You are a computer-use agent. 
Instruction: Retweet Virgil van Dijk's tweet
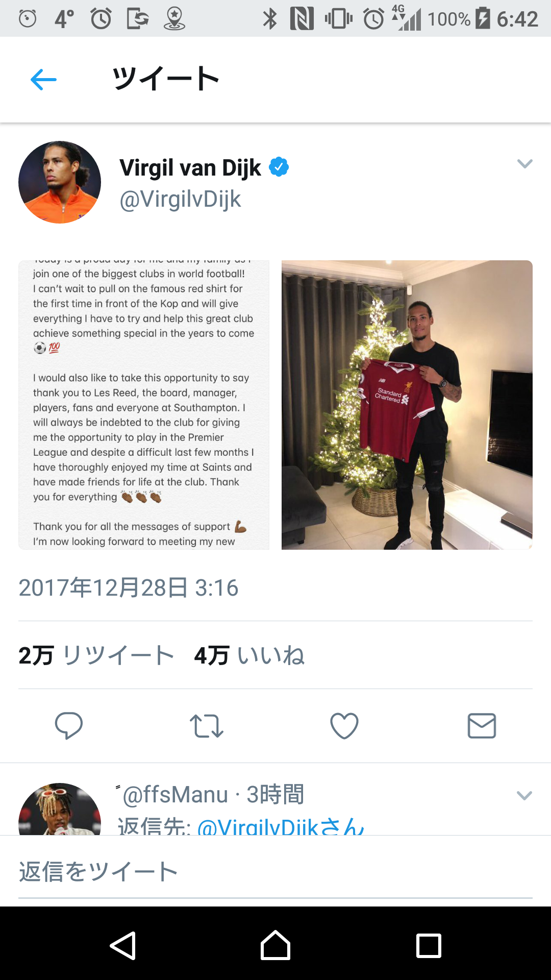coord(206,725)
